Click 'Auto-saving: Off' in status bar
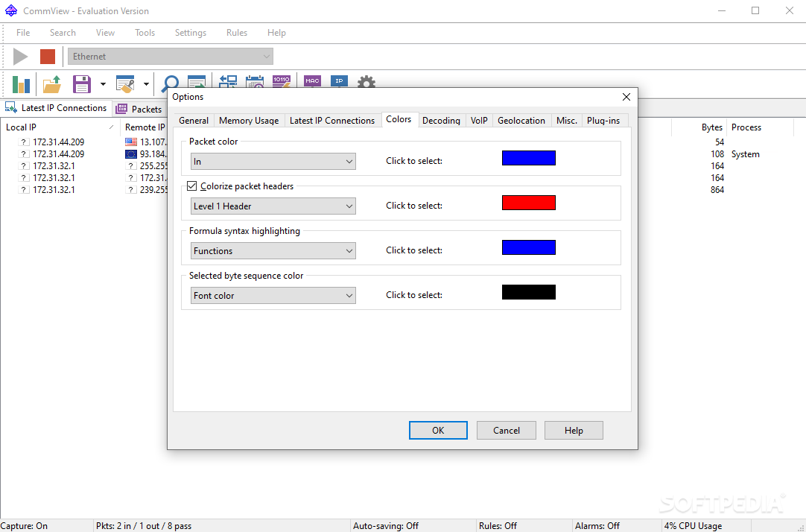The width and height of the screenshot is (806, 532). click(386, 526)
